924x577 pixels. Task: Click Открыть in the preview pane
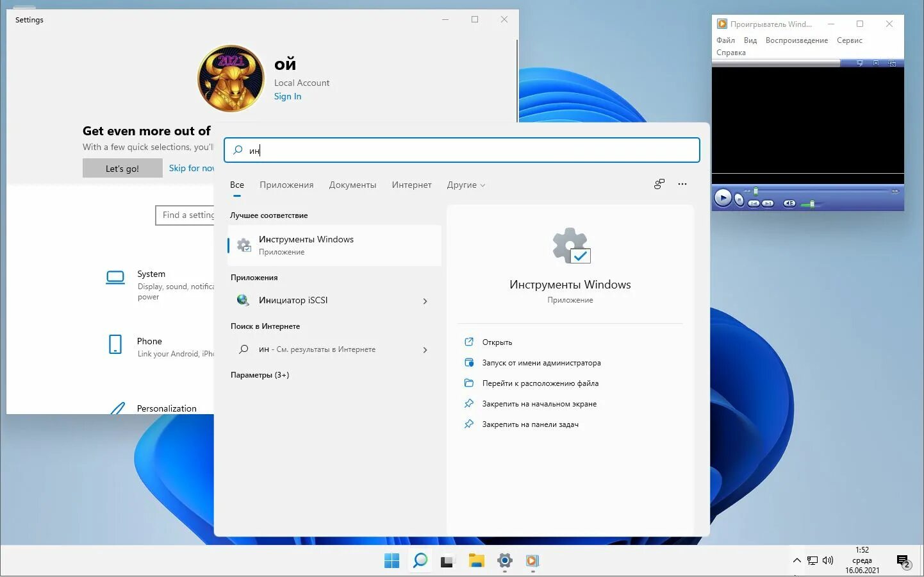pyautogui.click(x=497, y=342)
